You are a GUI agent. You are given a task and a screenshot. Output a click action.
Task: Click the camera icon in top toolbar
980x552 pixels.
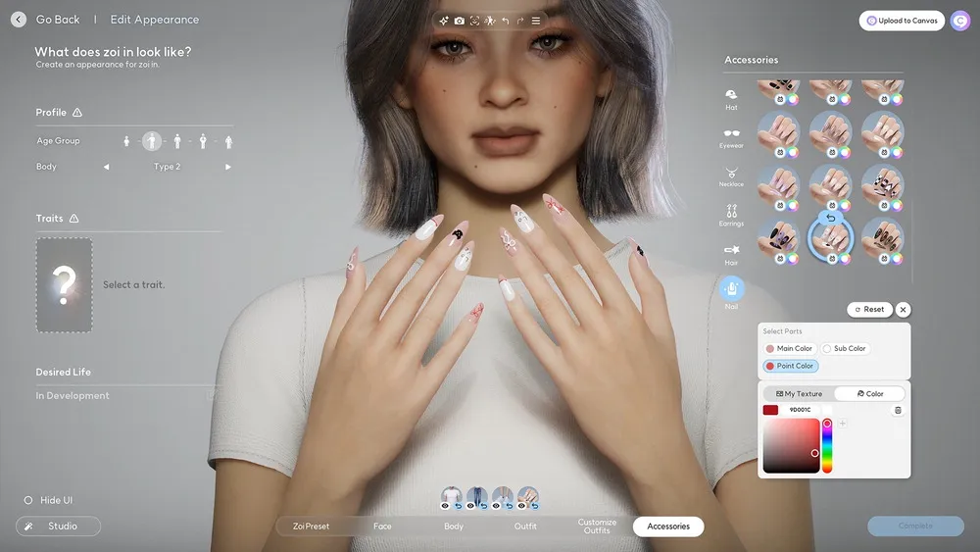(x=460, y=21)
